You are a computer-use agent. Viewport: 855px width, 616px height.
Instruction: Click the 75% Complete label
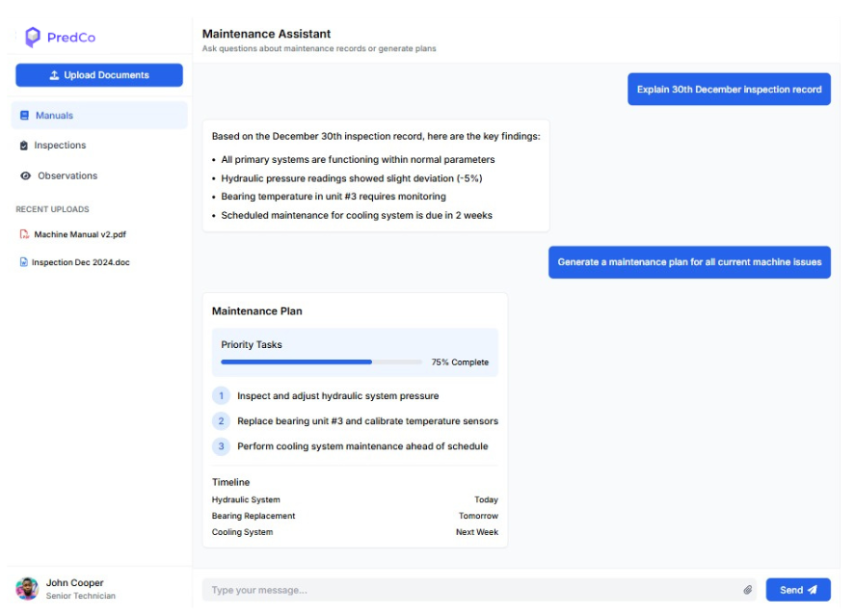coord(460,362)
